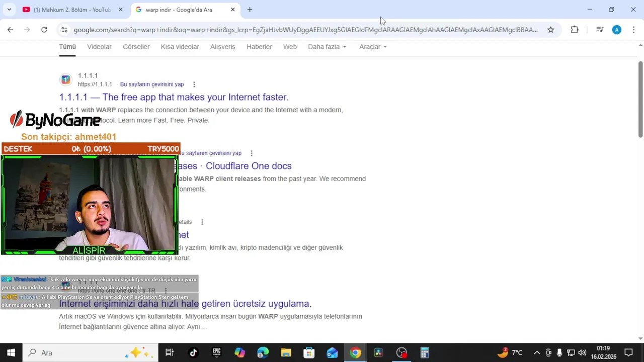Open Calculator from the taskbar
Viewport: 644px width, 362px height.
425,352
